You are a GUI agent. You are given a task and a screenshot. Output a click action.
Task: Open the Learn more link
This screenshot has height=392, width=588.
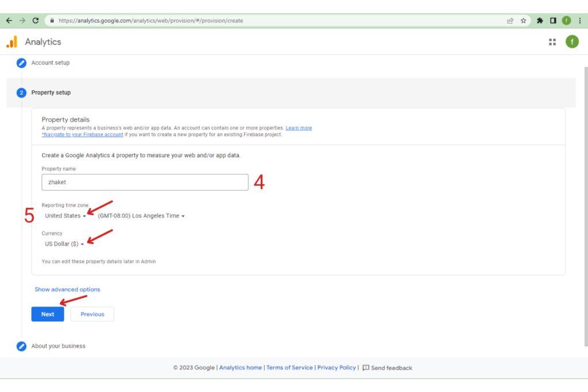tap(299, 128)
